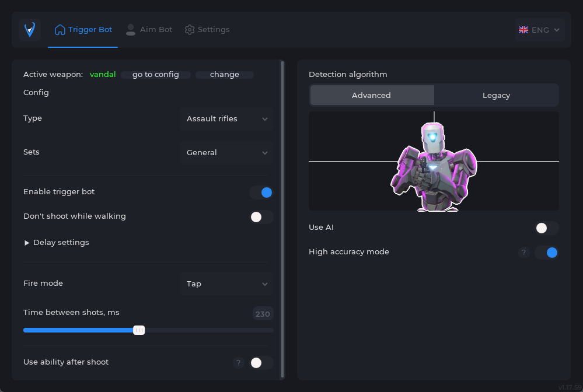This screenshot has width=583, height=392.
Task: Click the change weapon button
Action: click(225, 75)
